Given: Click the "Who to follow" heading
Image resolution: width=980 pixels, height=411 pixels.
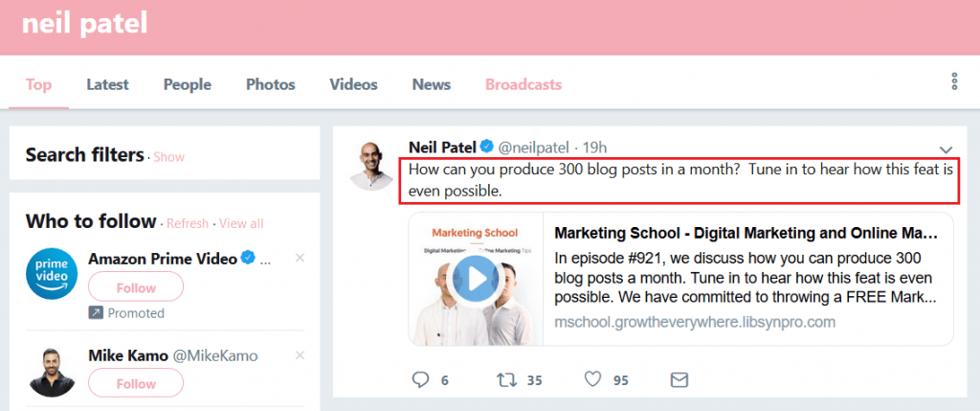Looking at the screenshot, I should click(x=91, y=220).
